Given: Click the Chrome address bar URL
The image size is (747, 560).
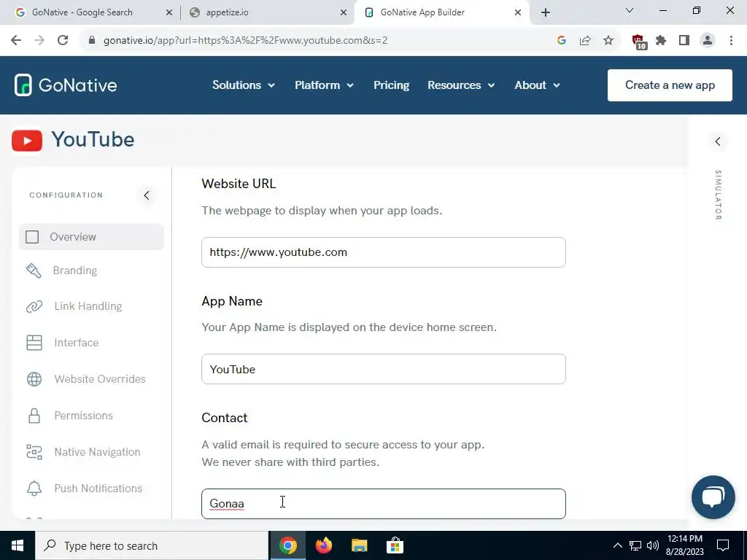Looking at the screenshot, I should pos(245,41).
